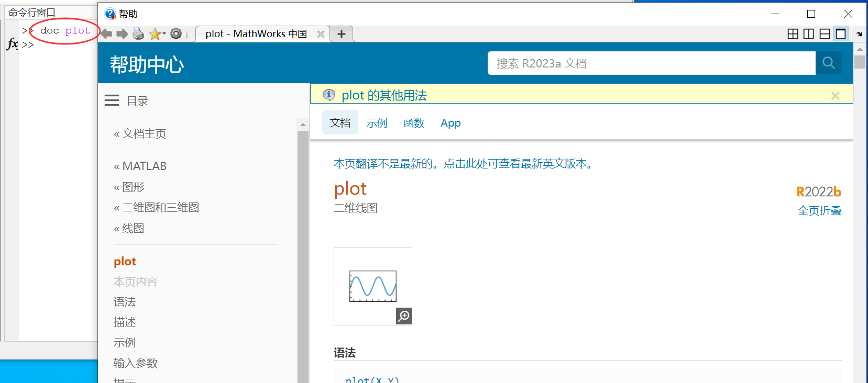The image size is (868, 383).
Task: Split help tabs left and right
Action: point(809,34)
